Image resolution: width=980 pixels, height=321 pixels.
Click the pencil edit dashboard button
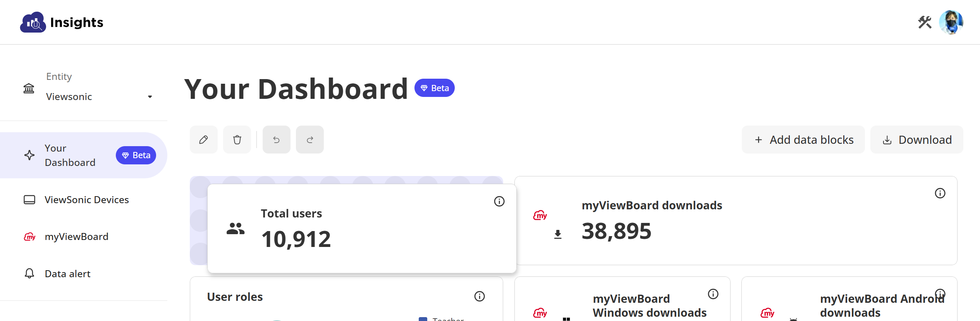[204, 140]
